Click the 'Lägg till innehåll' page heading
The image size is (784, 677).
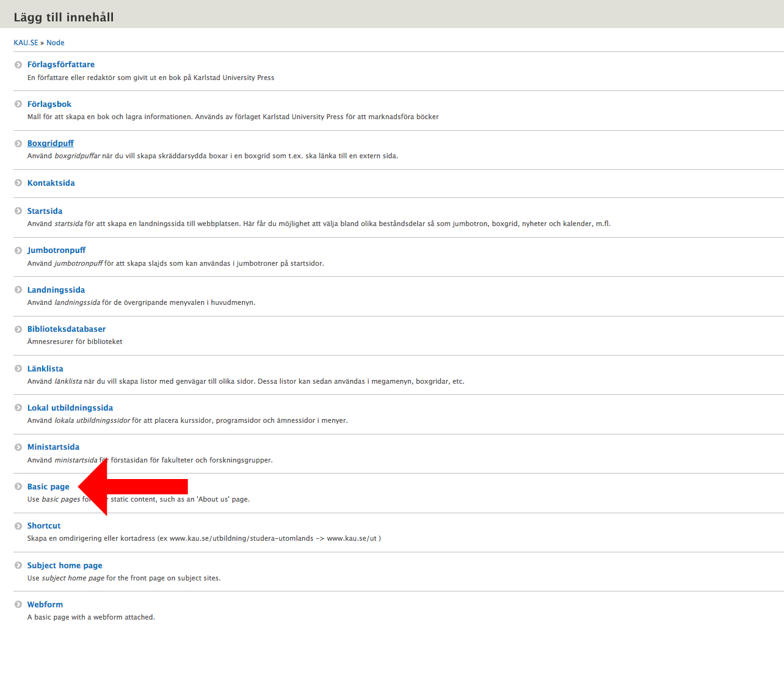click(64, 17)
